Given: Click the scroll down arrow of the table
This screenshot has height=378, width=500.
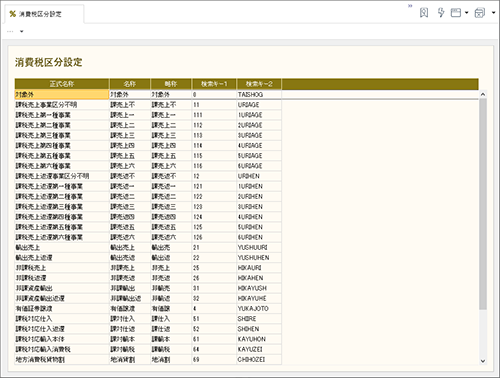Looking at the screenshot, I should tap(483, 361).
